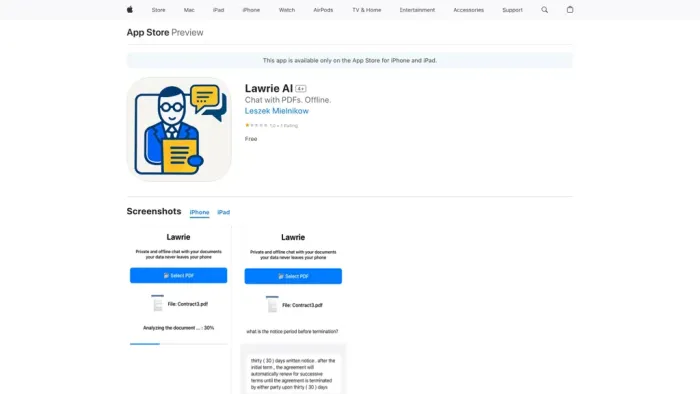Open developer Leszek Mielnikow link

pyautogui.click(x=276, y=111)
